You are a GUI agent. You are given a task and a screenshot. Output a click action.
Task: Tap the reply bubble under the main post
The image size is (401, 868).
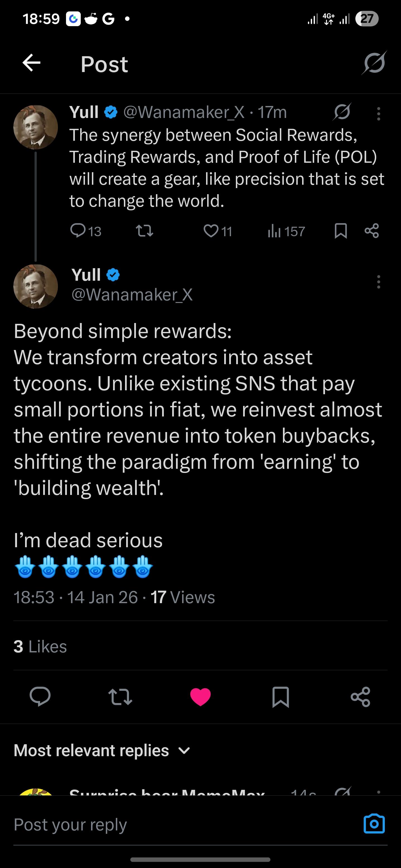tap(40, 696)
